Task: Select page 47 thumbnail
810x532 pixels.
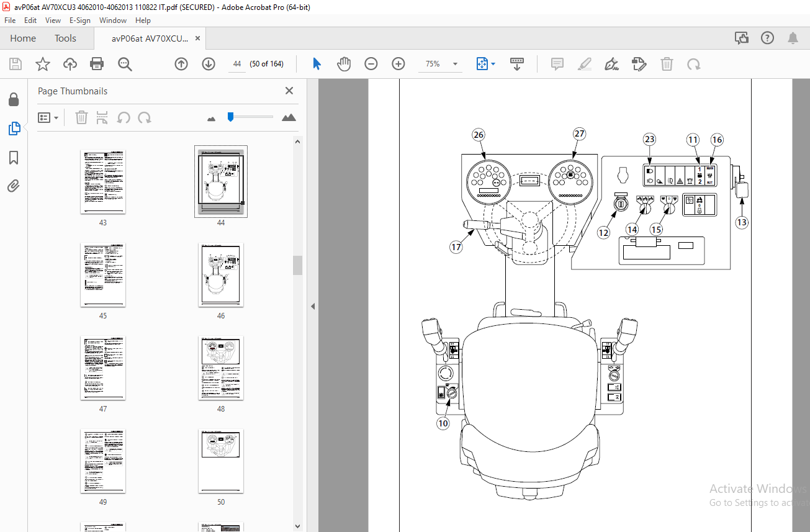Action: point(103,368)
